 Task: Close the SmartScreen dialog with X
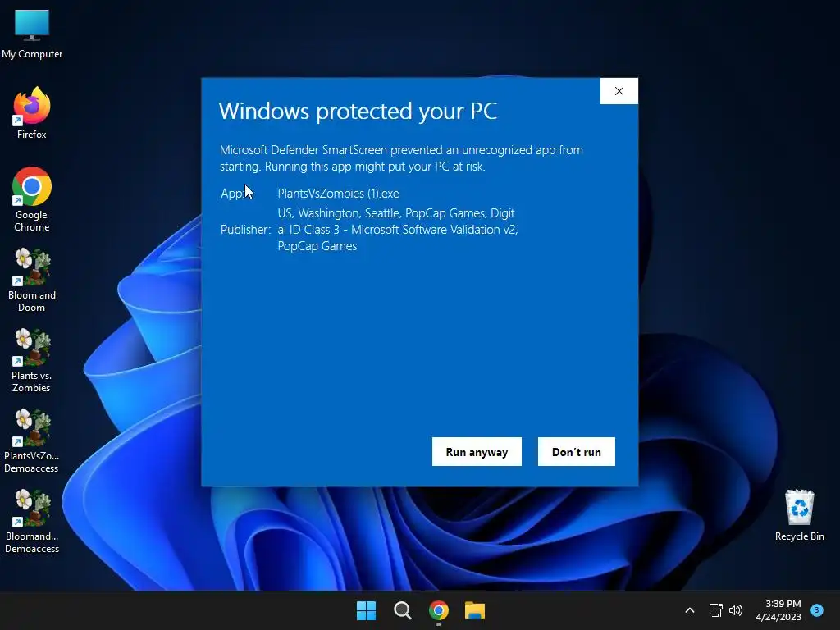coord(619,91)
